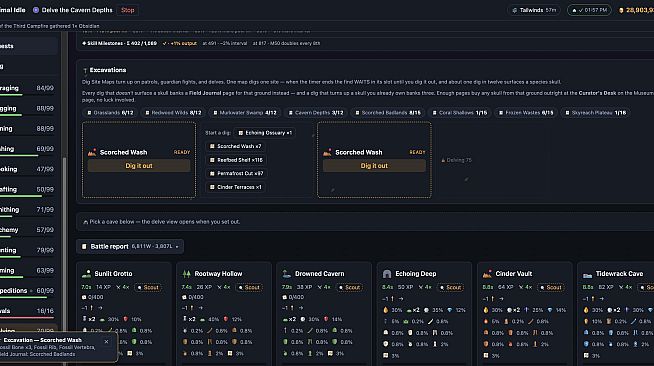Stop the Delve the Cavern Depths activity

[x=128, y=10]
